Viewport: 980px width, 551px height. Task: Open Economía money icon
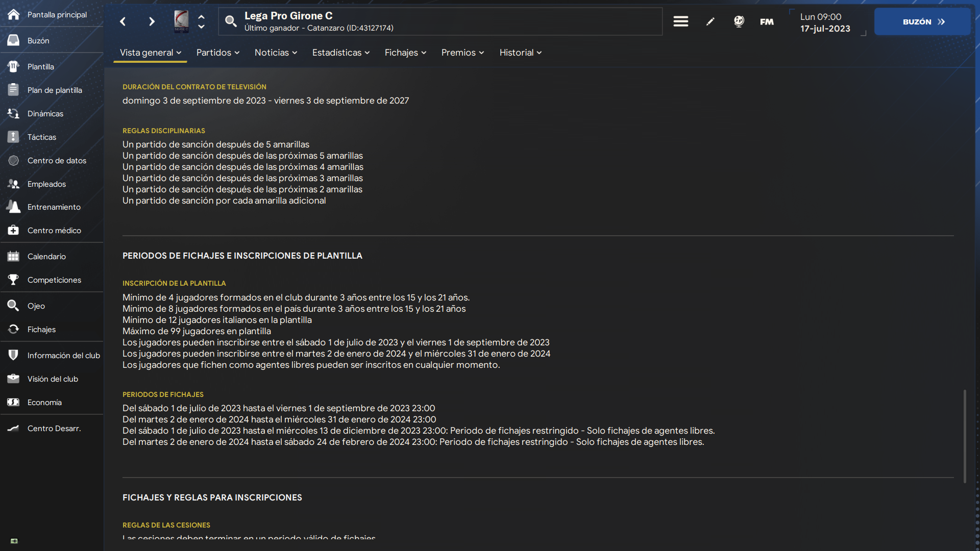click(14, 402)
